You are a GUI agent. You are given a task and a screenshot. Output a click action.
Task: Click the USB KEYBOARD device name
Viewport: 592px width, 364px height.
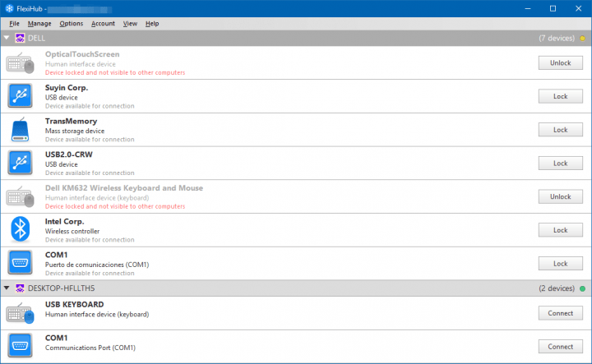(x=74, y=304)
